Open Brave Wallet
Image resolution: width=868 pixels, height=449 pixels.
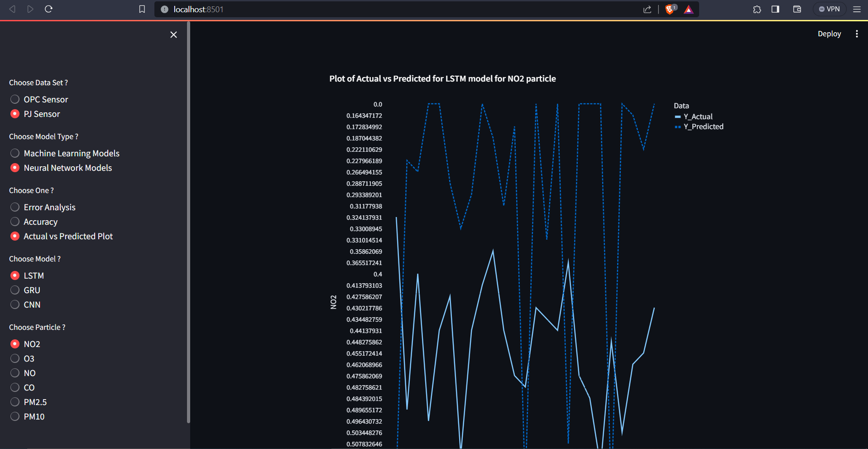797,9
